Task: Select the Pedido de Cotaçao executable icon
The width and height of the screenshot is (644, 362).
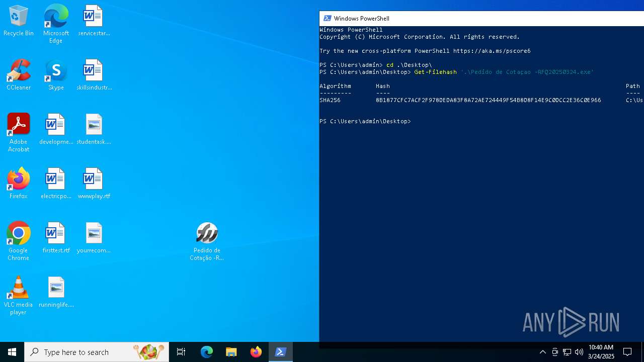Action: coord(207,242)
